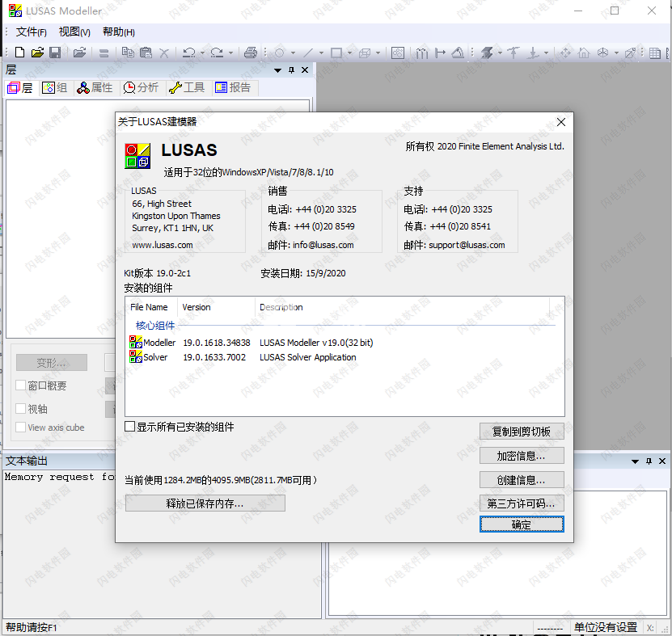Create a new model with the blank page icon

click(x=19, y=53)
